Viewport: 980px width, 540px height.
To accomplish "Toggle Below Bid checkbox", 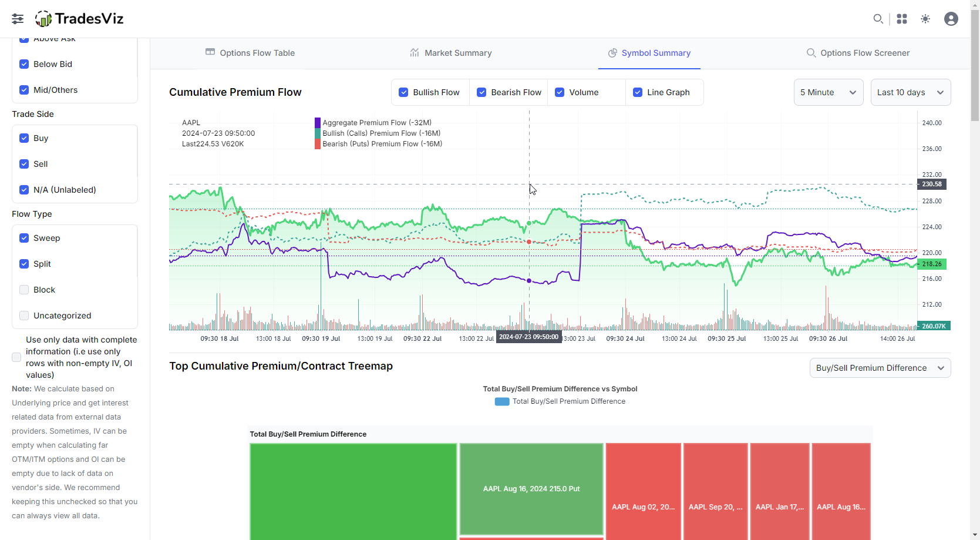I will pos(24,64).
